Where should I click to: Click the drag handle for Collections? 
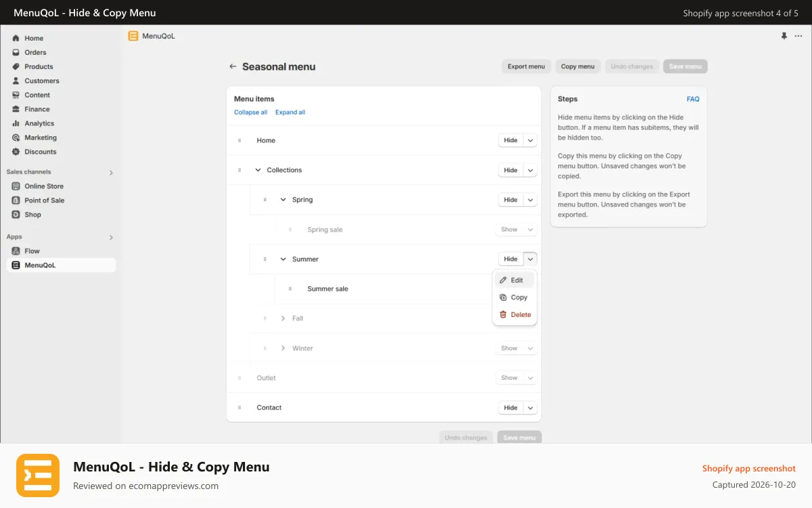pyautogui.click(x=240, y=170)
